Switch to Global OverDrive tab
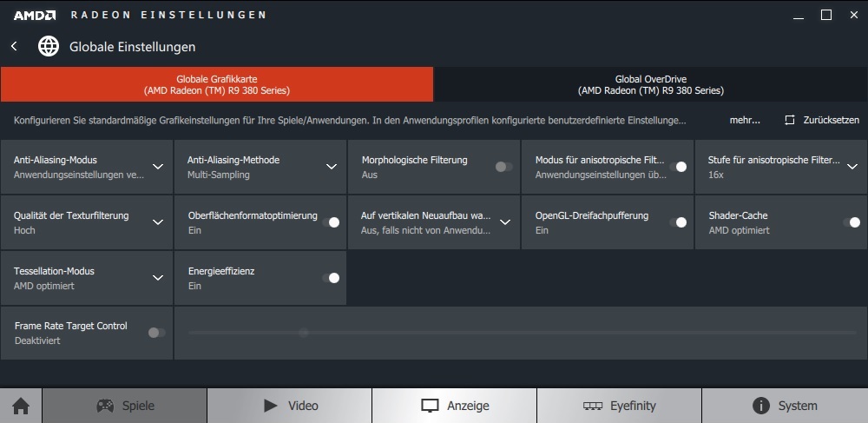 (651, 85)
